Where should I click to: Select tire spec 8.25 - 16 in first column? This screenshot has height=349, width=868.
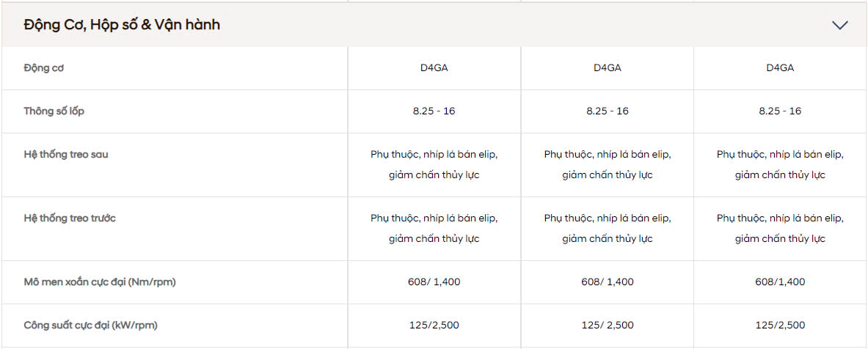pyautogui.click(x=434, y=111)
